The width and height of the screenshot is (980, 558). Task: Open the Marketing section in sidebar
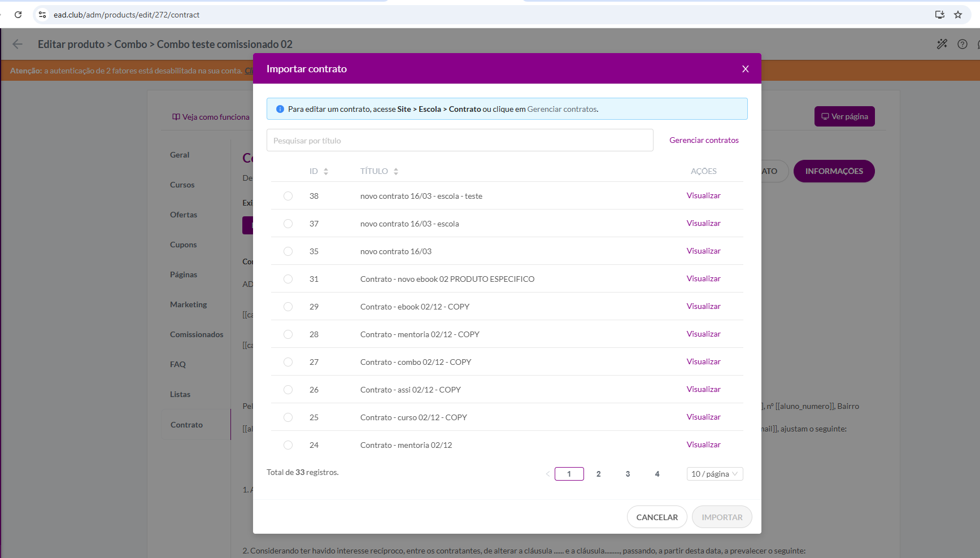[x=188, y=304]
